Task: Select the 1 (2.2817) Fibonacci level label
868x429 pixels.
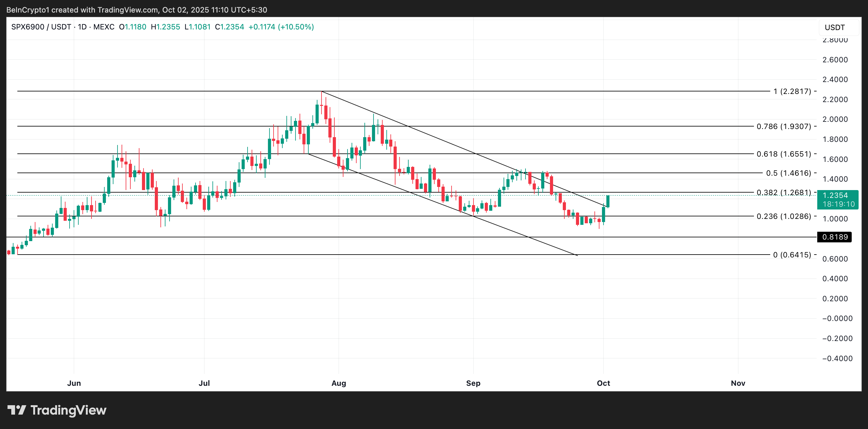Action: [x=792, y=91]
